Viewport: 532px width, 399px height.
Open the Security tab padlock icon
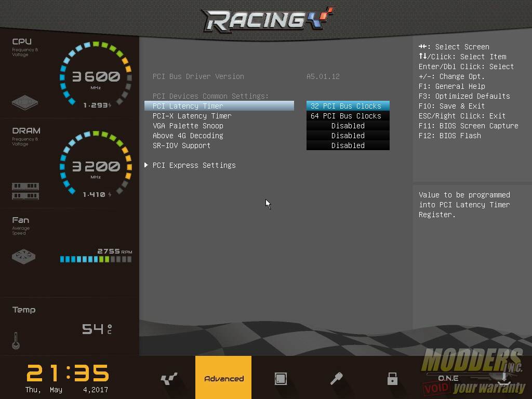tap(392, 378)
